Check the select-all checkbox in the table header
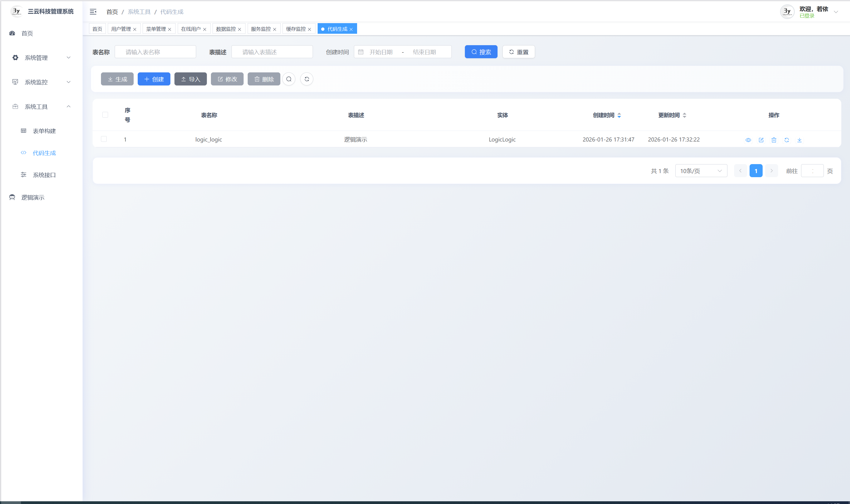The image size is (850, 504). tap(105, 115)
